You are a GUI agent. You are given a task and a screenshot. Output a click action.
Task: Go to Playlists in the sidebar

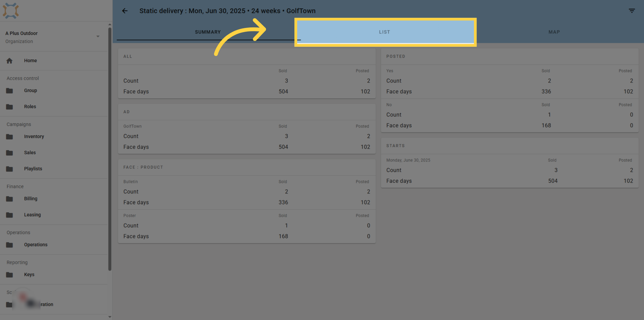(54, 169)
